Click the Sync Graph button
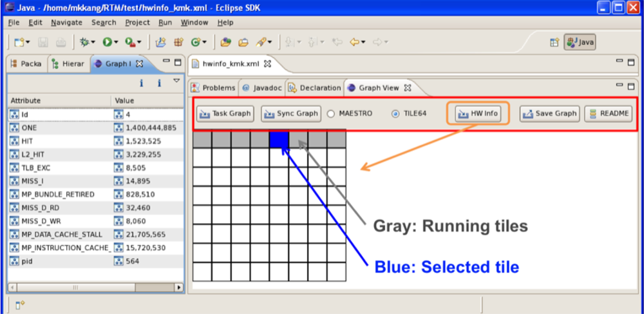644x314 pixels. pos(291,114)
